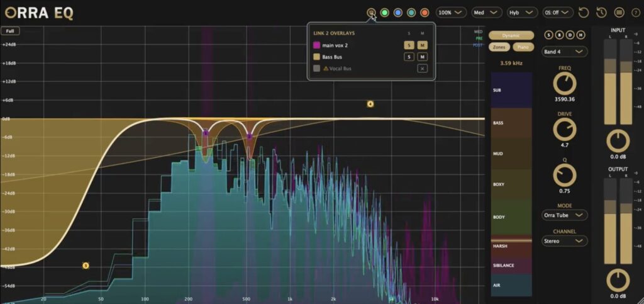644x304 pixels.
Task: Click the orange circle button in toolbar
Action: [x=425, y=13]
